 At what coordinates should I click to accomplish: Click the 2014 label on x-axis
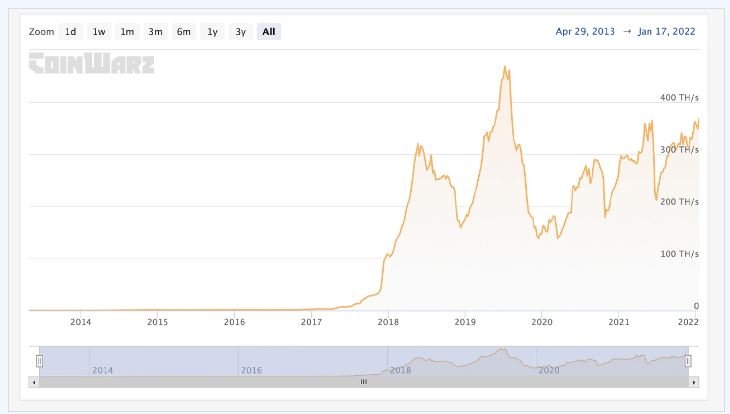point(81,322)
